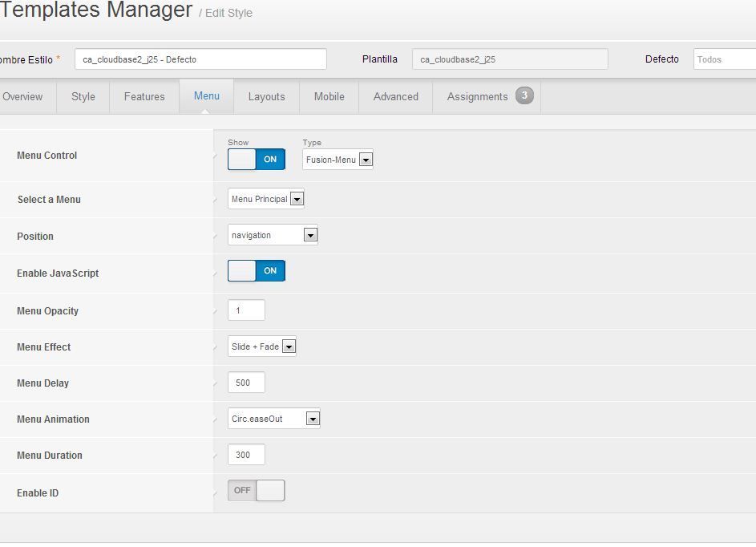Click the Enable ID label

pyautogui.click(x=38, y=493)
